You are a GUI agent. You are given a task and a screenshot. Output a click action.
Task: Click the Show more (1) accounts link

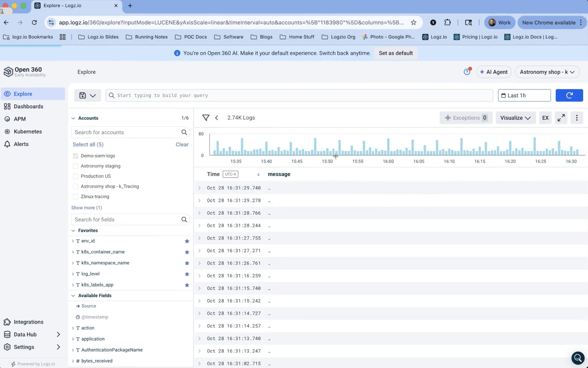(x=87, y=208)
